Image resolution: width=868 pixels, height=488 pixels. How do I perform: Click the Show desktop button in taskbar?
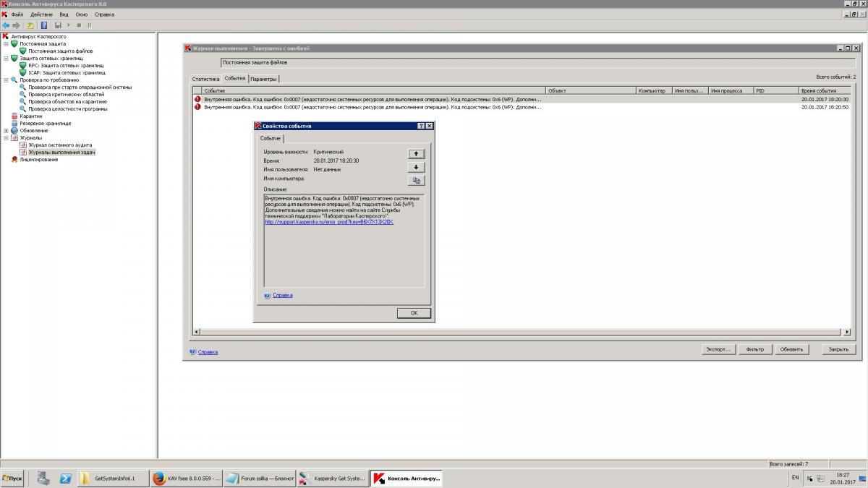coord(864,479)
